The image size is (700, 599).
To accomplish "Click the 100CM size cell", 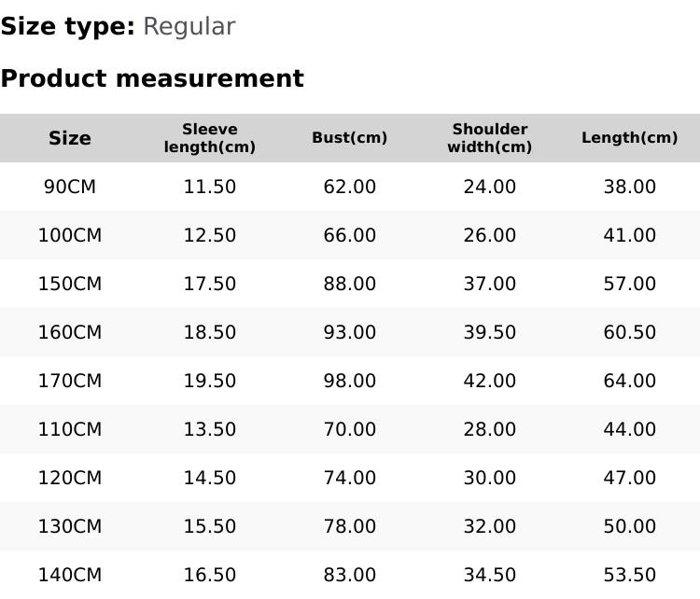I will (70, 235).
